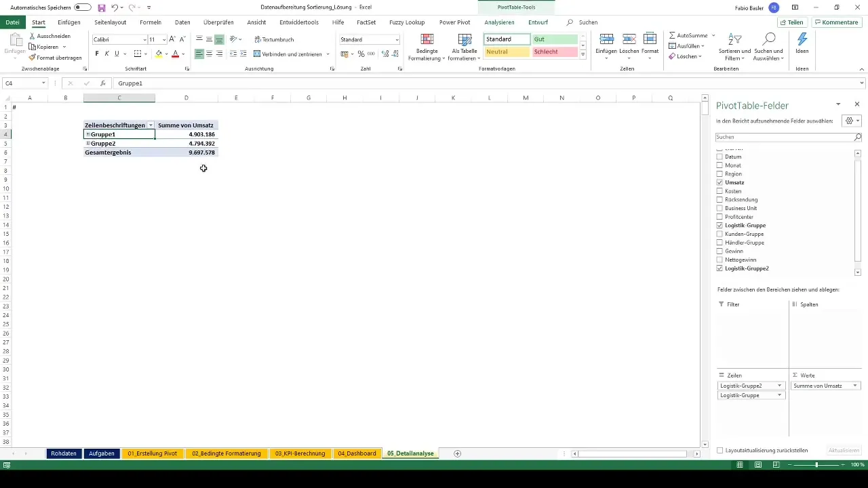
Task: Switch to the Einfügen ribbon tab
Action: point(68,22)
